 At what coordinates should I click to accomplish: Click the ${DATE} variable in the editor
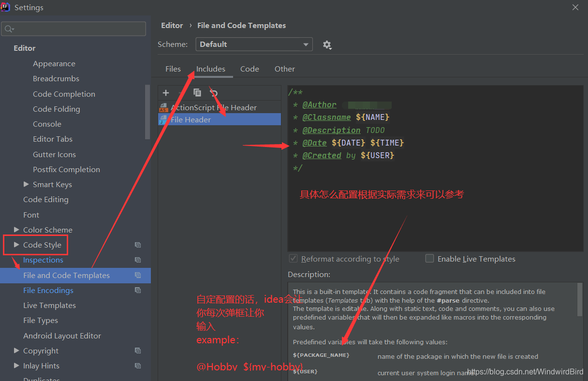click(348, 143)
